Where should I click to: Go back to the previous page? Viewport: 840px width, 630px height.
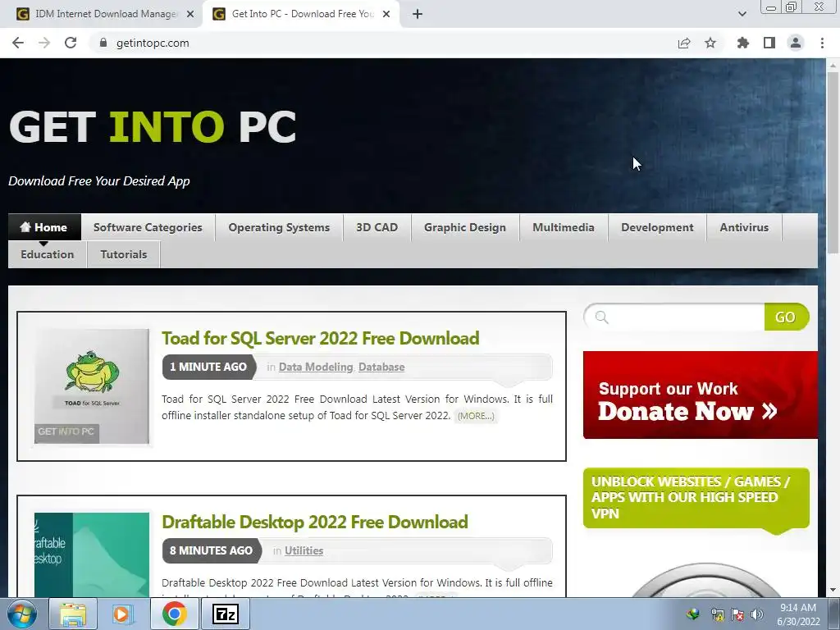tap(18, 43)
